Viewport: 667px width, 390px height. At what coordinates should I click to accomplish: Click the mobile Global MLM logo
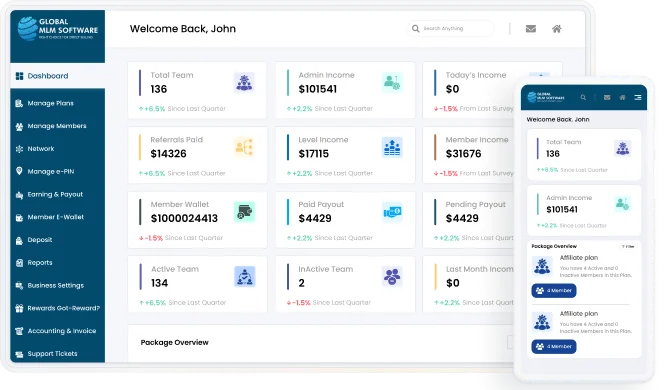tap(546, 97)
